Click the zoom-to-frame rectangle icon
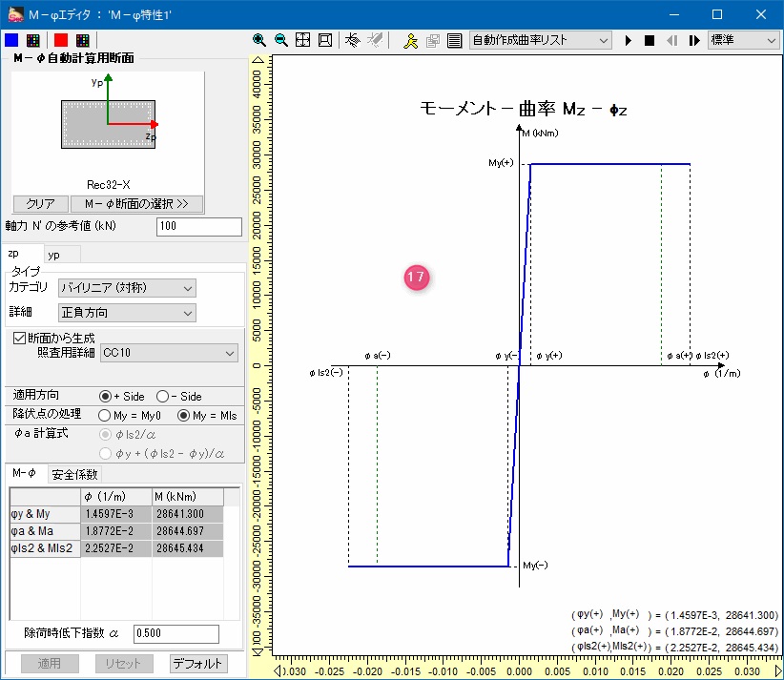Viewport: 784px width, 680px height. pyautogui.click(x=325, y=40)
